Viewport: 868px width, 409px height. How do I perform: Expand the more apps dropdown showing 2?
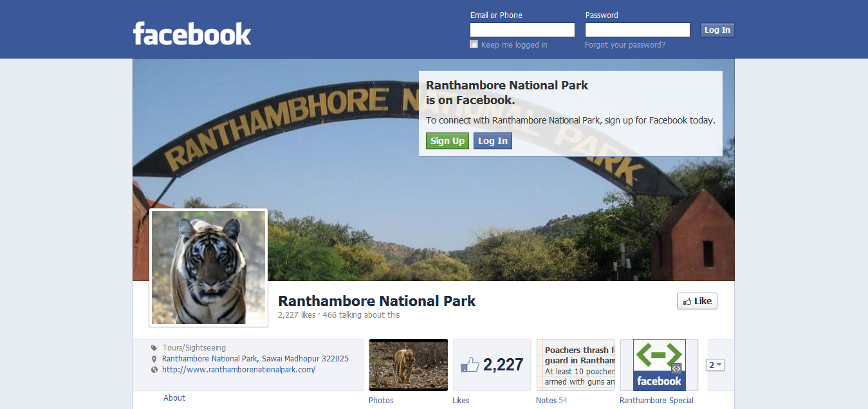[x=716, y=365]
